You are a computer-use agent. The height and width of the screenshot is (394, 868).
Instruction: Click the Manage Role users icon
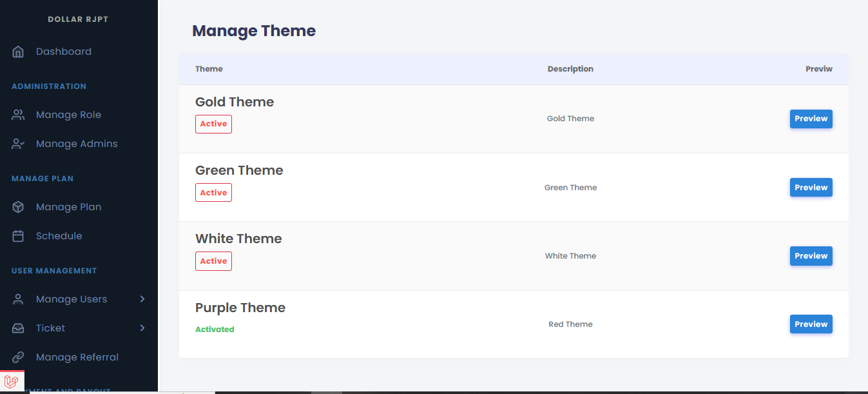[18, 115]
